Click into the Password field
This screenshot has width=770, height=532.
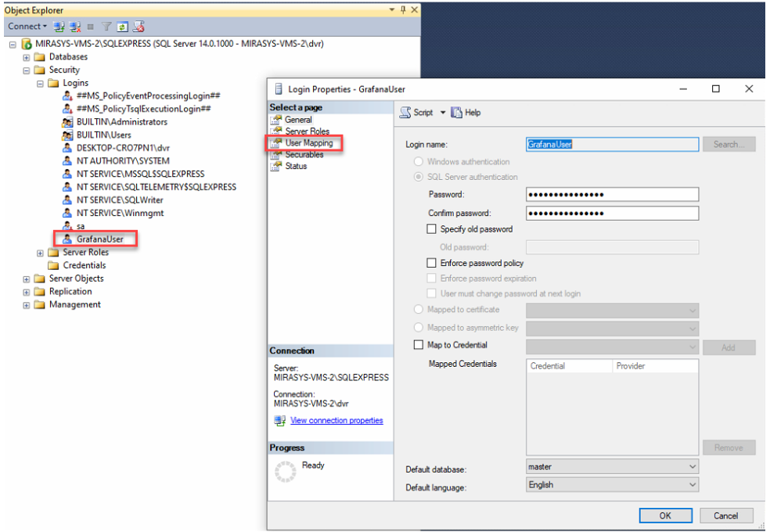(612, 195)
